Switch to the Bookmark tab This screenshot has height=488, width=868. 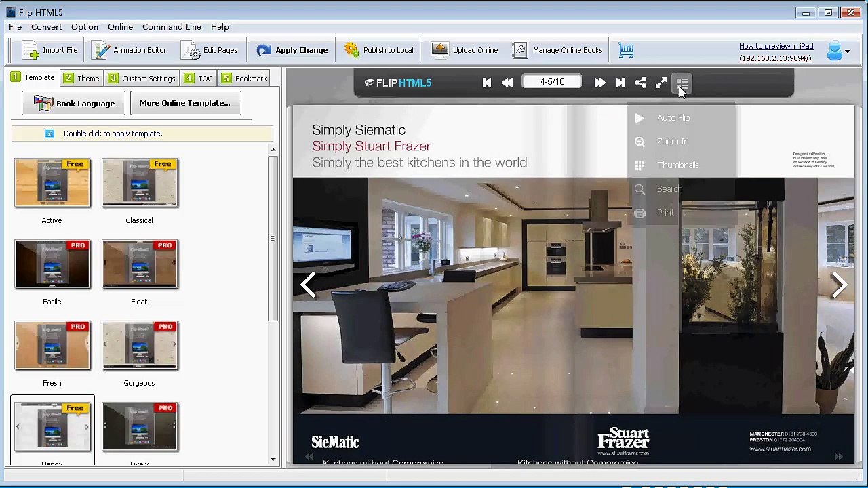244,79
